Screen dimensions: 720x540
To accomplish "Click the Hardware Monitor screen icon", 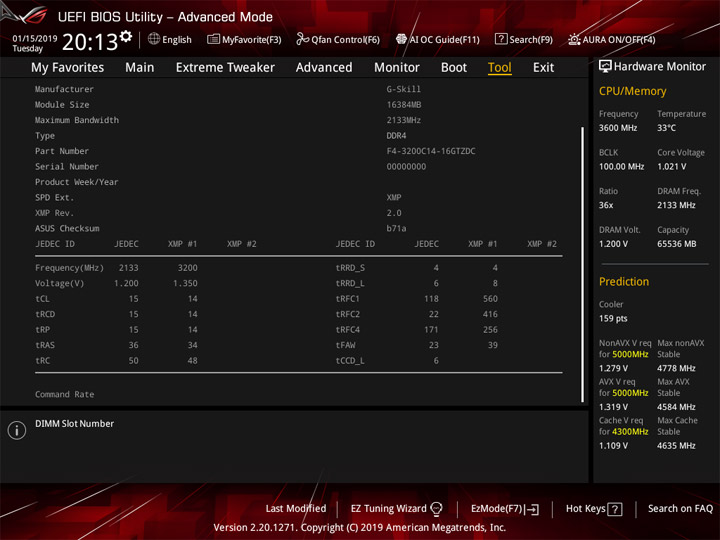I will [605, 67].
